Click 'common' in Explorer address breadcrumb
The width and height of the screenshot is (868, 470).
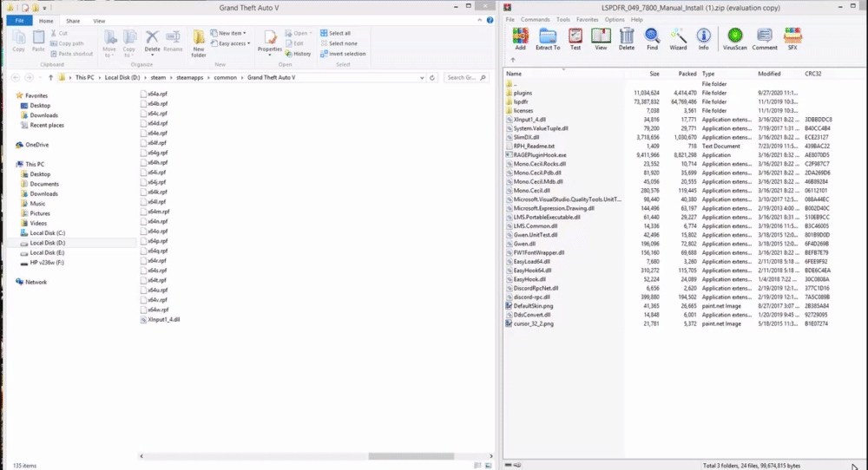(x=226, y=78)
